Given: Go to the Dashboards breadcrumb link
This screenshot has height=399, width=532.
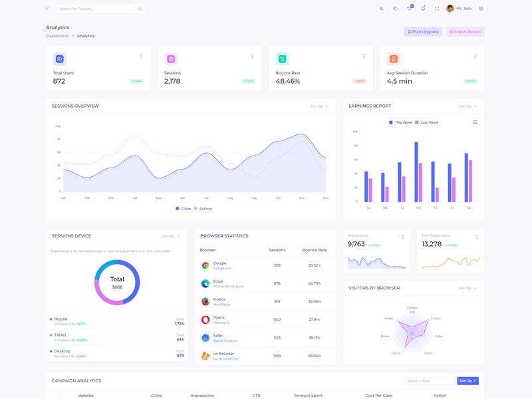Looking at the screenshot, I should 57,36.
